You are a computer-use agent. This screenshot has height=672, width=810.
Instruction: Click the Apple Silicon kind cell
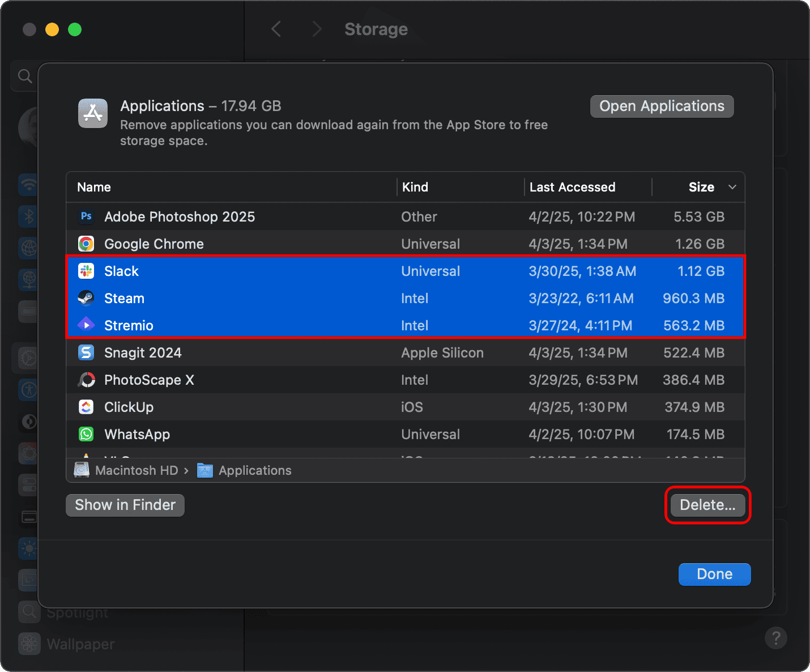point(442,352)
